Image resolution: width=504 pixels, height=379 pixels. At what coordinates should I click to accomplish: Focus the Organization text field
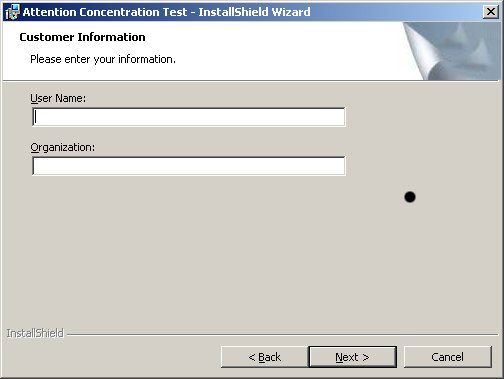[x=189, y=166]
